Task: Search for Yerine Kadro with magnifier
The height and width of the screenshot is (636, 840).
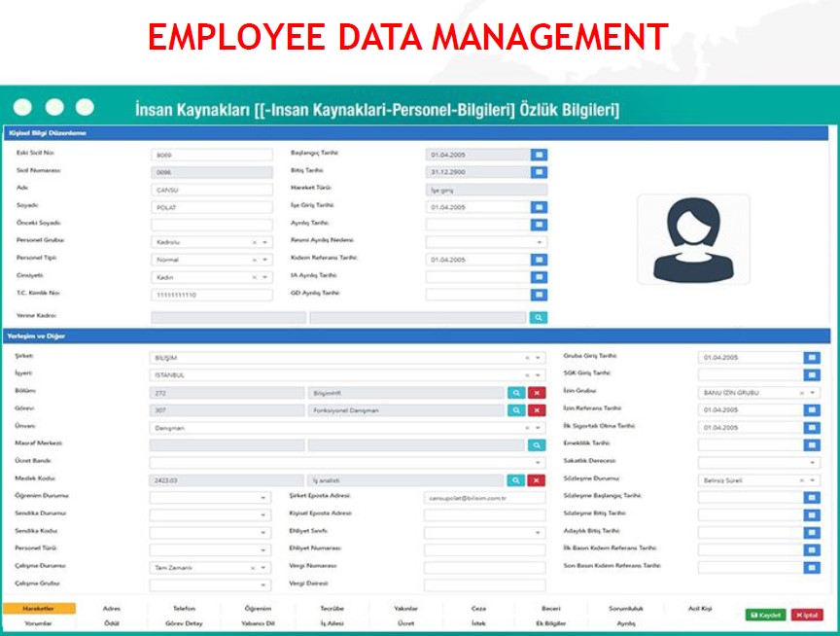Action: click(539, 318)
